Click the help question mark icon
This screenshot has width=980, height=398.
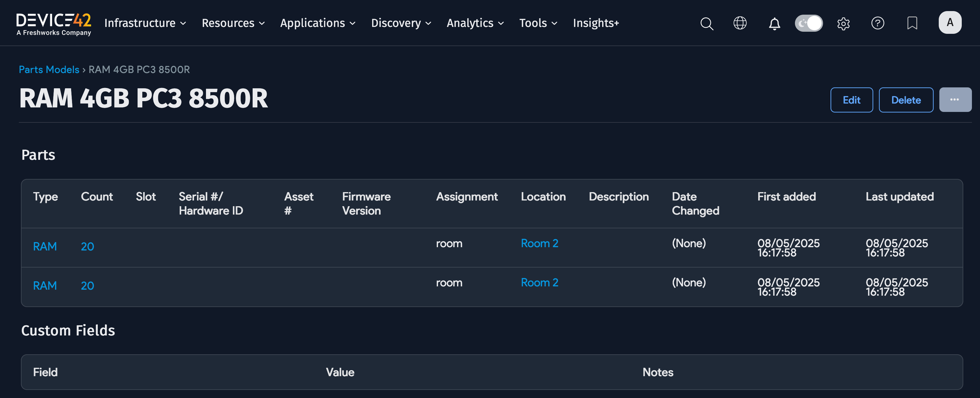coord(877,23)
